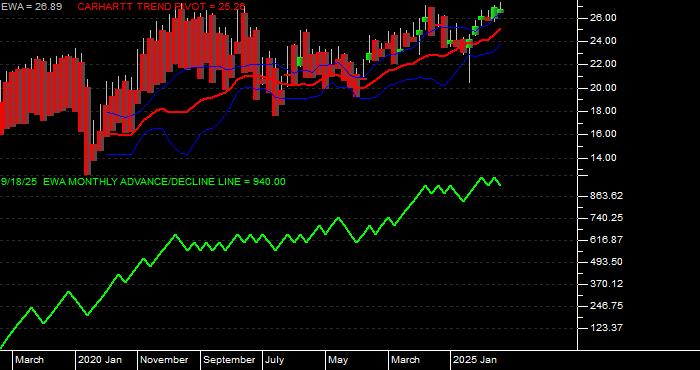Select the 2025 Jan date marker

pyautogui.click(x=475, y=360)
